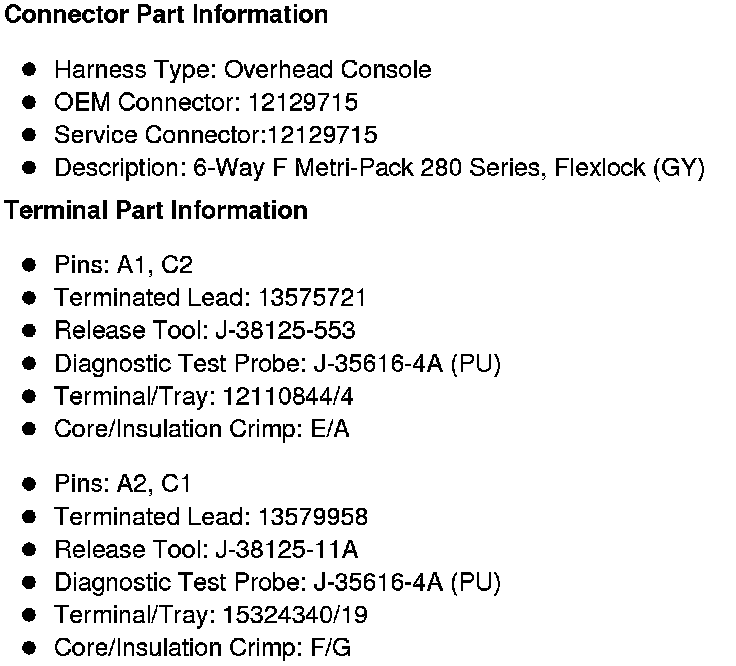Select the Service Connector line
Image resolution: width=736 pixels, height=666 pixels.
tap(215, 136)
